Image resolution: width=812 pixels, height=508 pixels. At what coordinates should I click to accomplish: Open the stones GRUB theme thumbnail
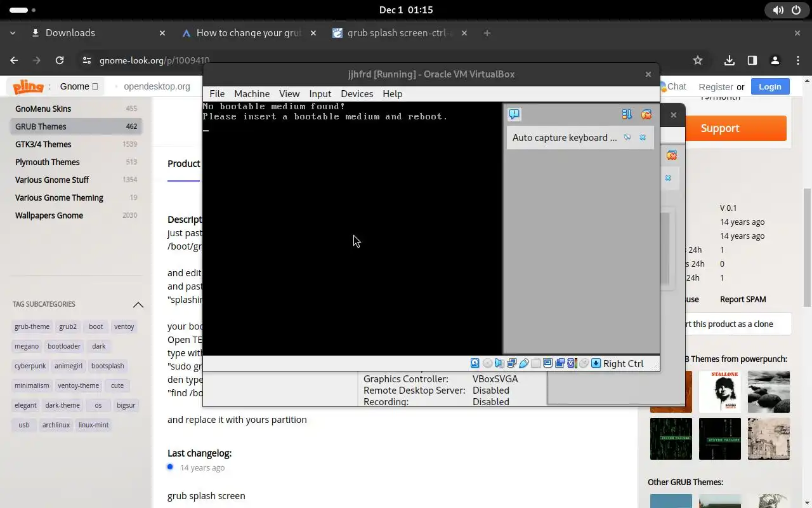768,392
